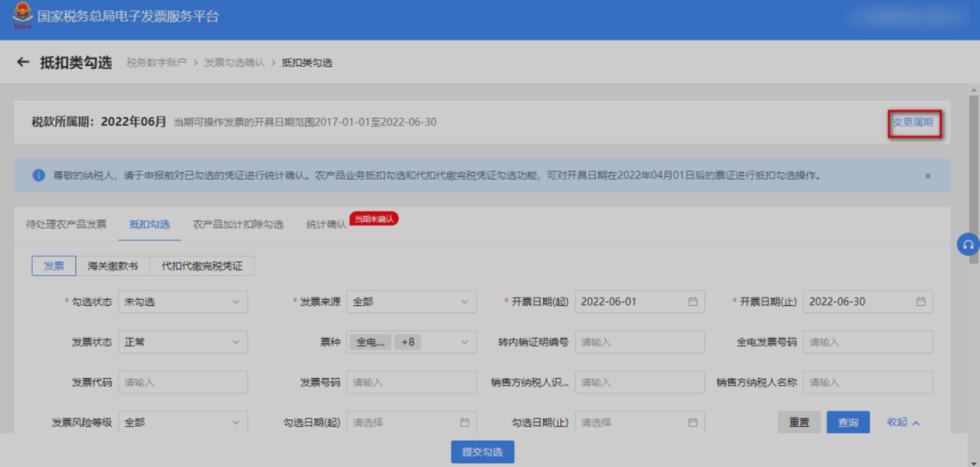The width and height of the screenshot is (980, 467).
Task: Switch to the 统计确认 tab
Action: click(326, 224)
